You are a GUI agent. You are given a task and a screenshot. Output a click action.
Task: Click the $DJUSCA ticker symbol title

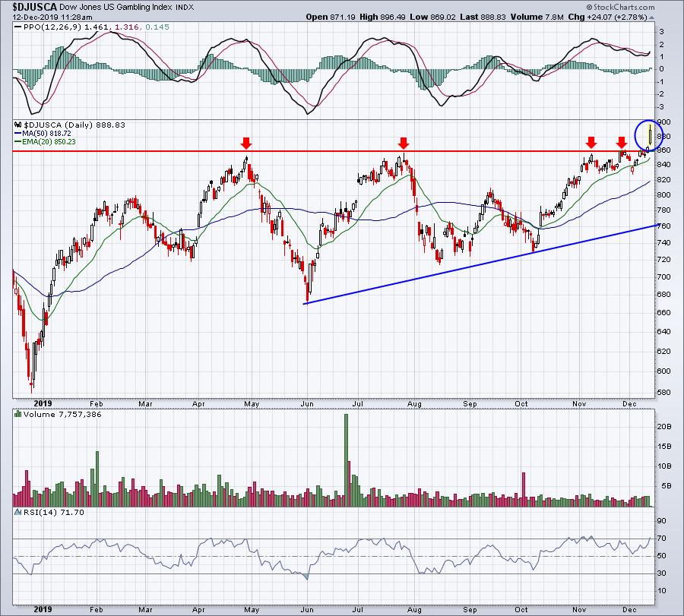coord(34,7)
